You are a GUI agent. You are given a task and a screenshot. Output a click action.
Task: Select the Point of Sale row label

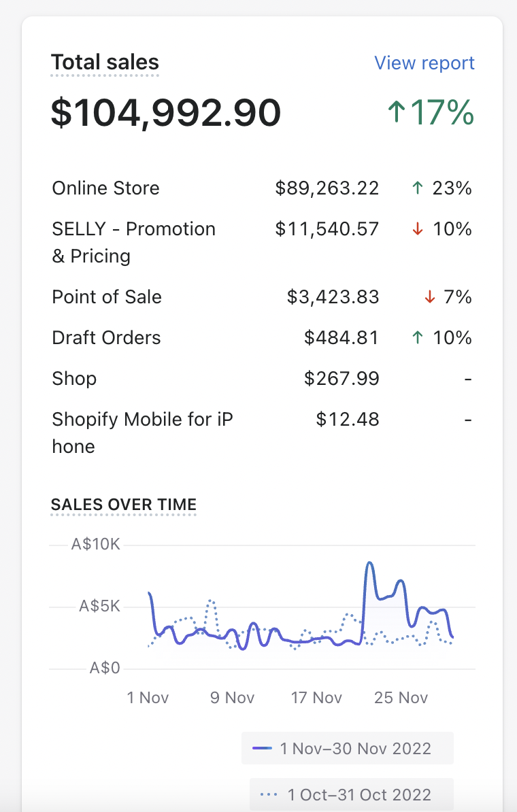pyautogui.click(x=107, y=297)
